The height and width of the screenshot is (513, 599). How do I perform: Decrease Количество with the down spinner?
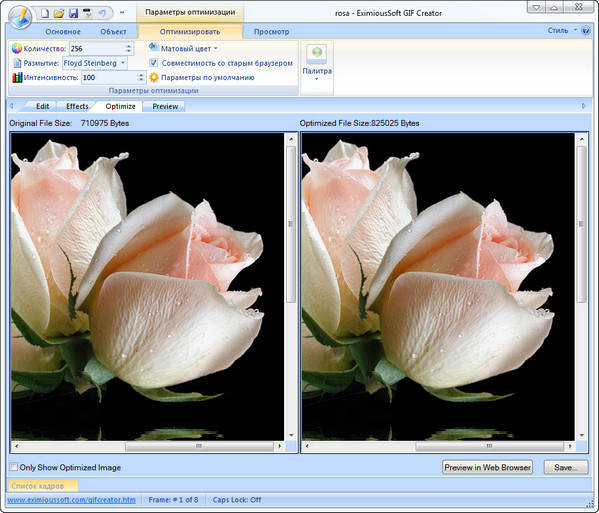(128, 52)
